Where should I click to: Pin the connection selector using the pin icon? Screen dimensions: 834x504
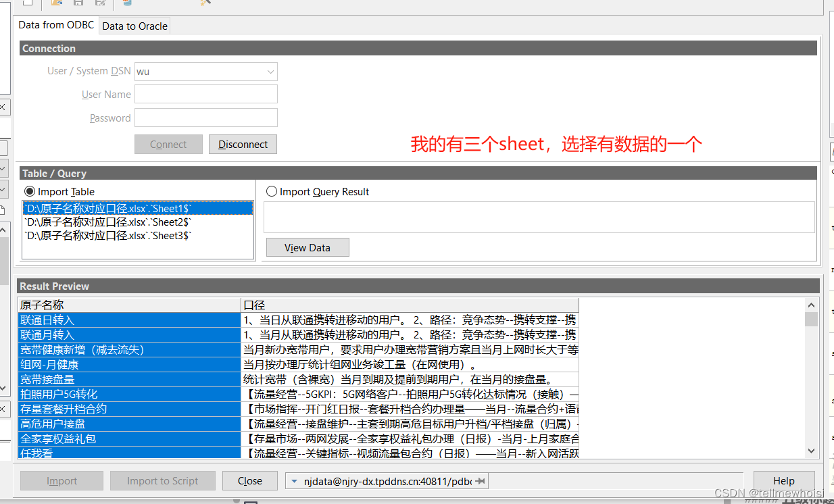coord(481,480)
